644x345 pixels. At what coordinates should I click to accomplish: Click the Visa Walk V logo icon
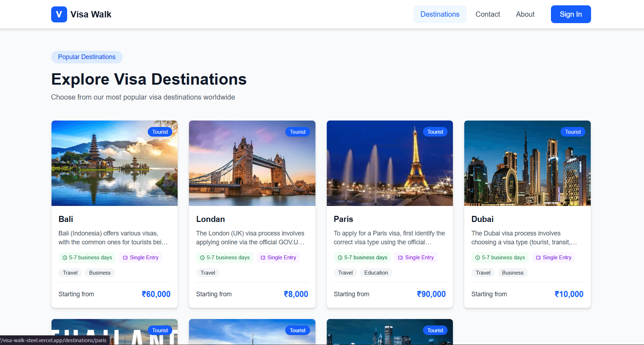(59, 15)
